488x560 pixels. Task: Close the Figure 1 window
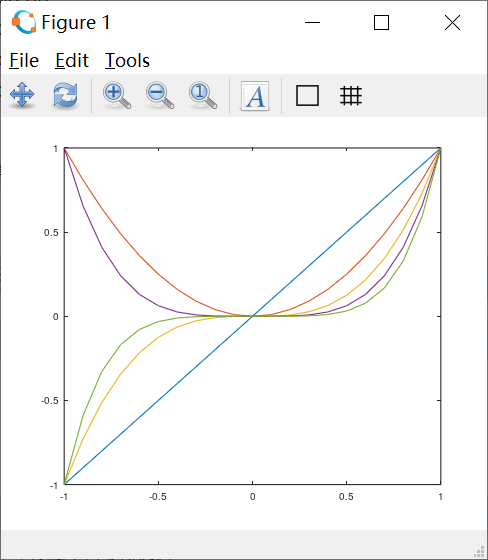tap(452, 22)
